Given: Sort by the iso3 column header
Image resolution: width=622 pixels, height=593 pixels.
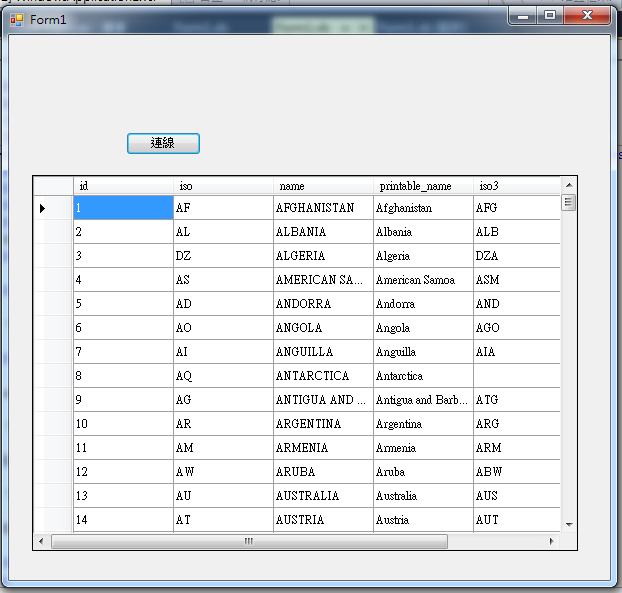Looking at the screenshot, I should [x=517, y=186].
